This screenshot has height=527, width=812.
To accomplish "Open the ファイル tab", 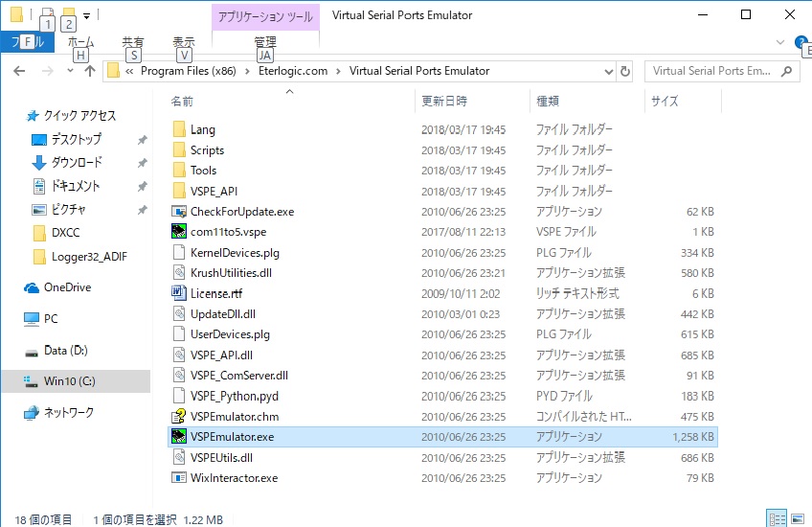I will (28, 42).
